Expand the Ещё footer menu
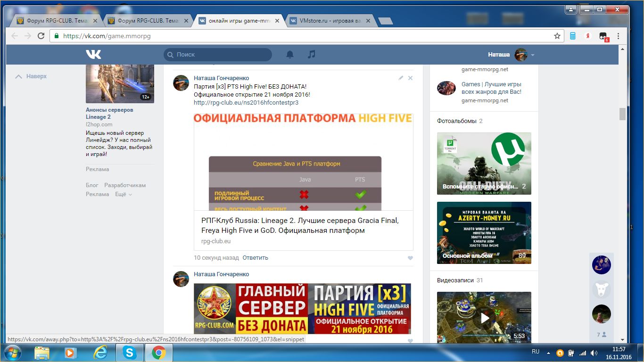 coord(124,194)
